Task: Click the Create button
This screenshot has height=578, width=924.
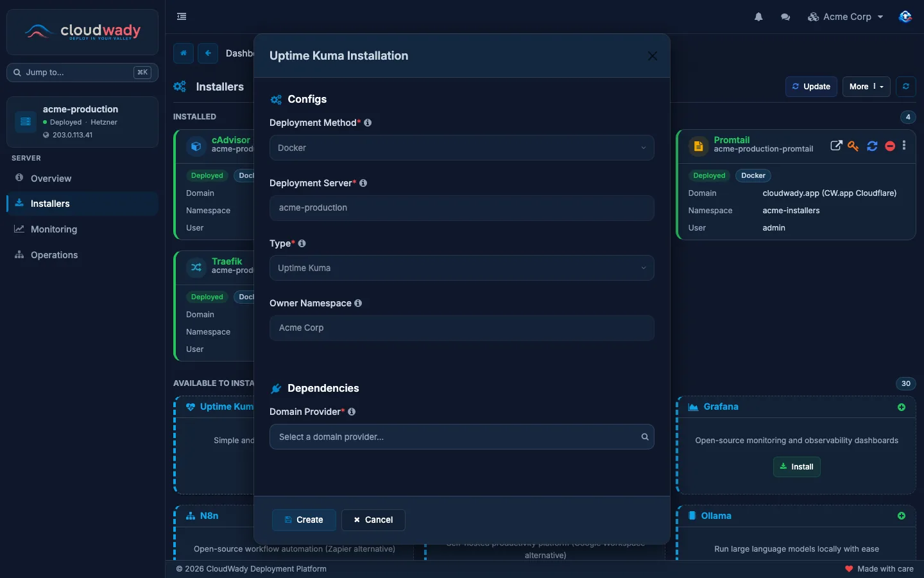Action: 304,520
